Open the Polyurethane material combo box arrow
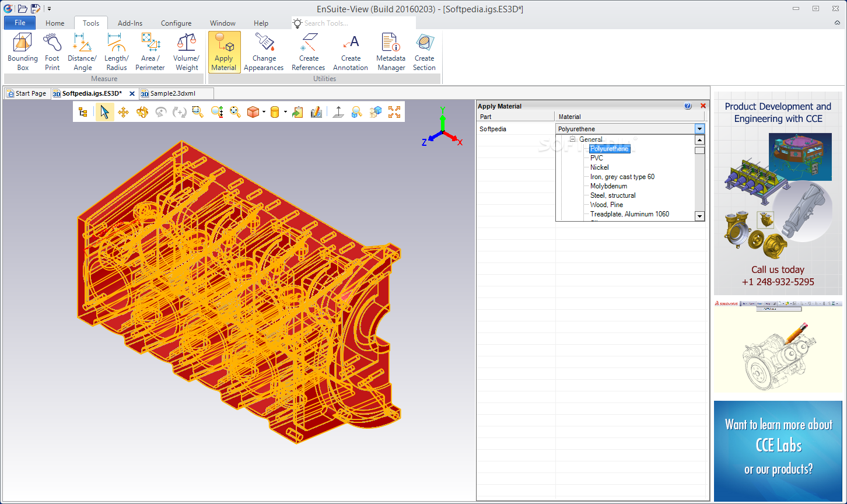 tap(699, 129)
